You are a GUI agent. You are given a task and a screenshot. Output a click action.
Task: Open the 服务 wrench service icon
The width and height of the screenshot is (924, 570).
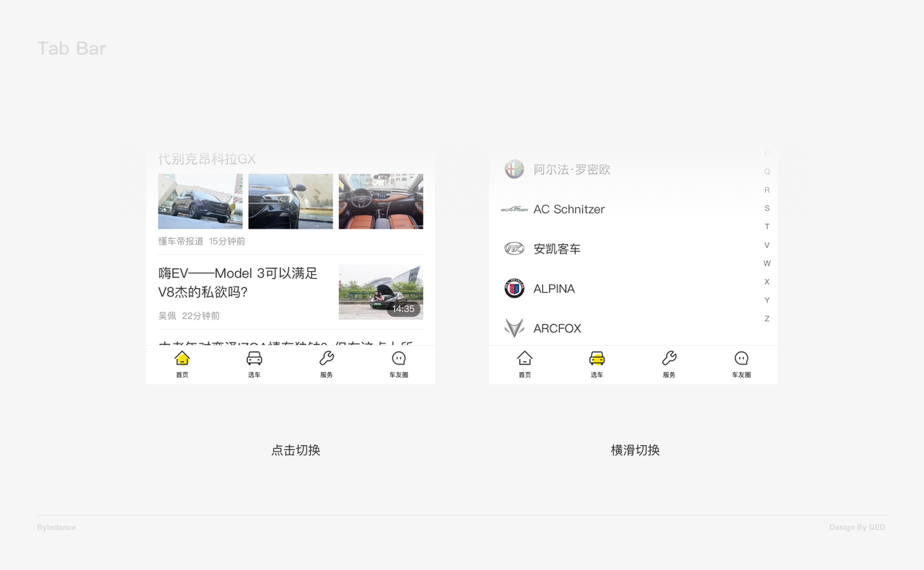pyautogui.click(x=326, y=358)
